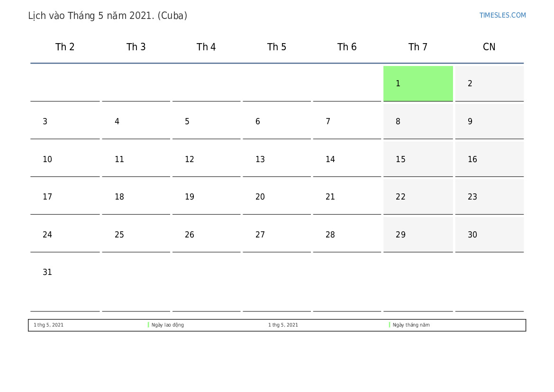This screenshot has width=554, height=392.
Task: Select the Th 4 column header
Action: click(x=206, y=46)
